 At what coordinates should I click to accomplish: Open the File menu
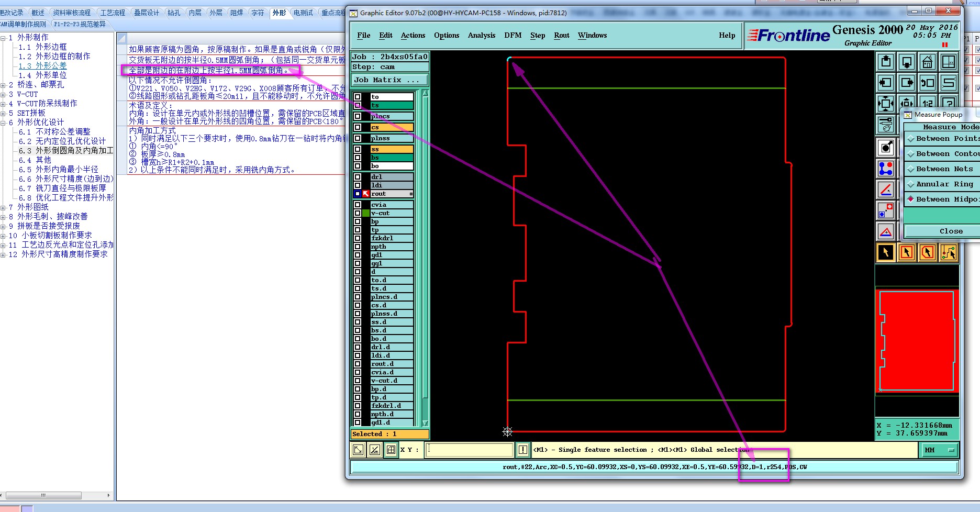click(x=363, y=35)
